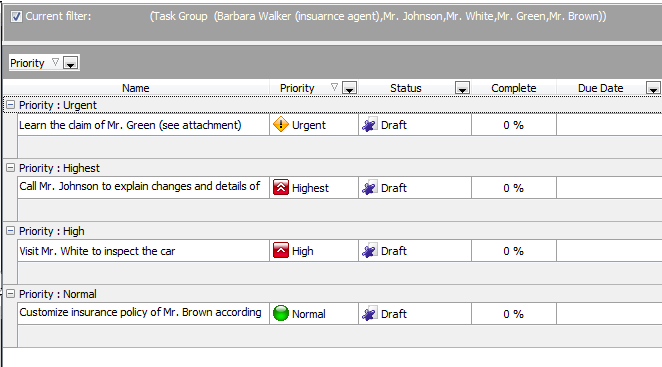Screen dimensions: 662x367
Task: Click the Normal priority green circle icon
Action: (281, 313)
